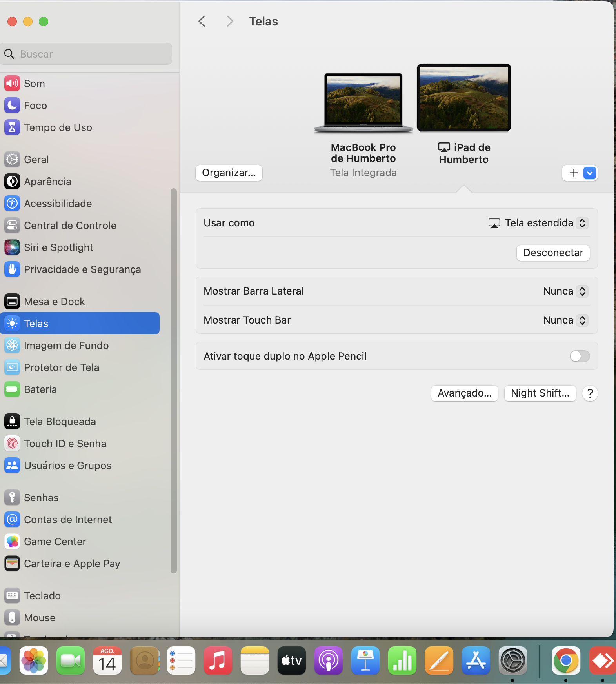Image resolution: width=616 pixels, height=684 pixels.
Task: Click the Buscar search field
Action: tap(86, 54)
